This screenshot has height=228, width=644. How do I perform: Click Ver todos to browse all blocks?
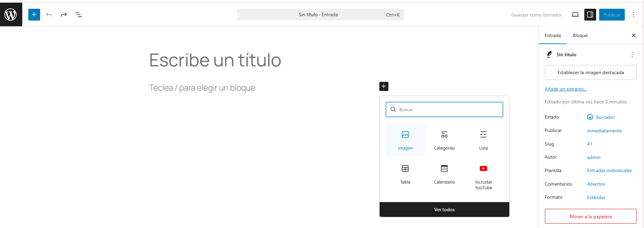tap(444, 209)
